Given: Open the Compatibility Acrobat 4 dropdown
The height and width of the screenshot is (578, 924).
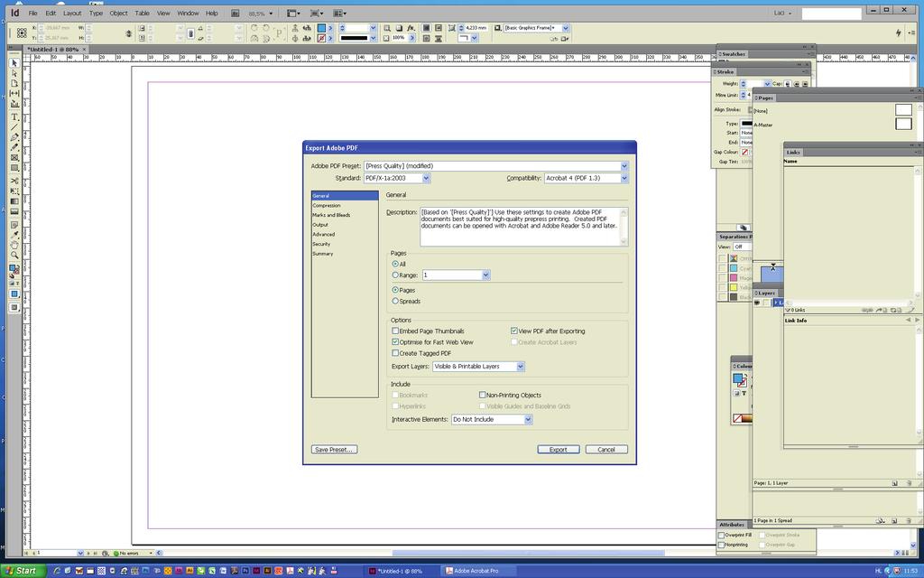Looking at the screenshot, I should click(624, 178).
